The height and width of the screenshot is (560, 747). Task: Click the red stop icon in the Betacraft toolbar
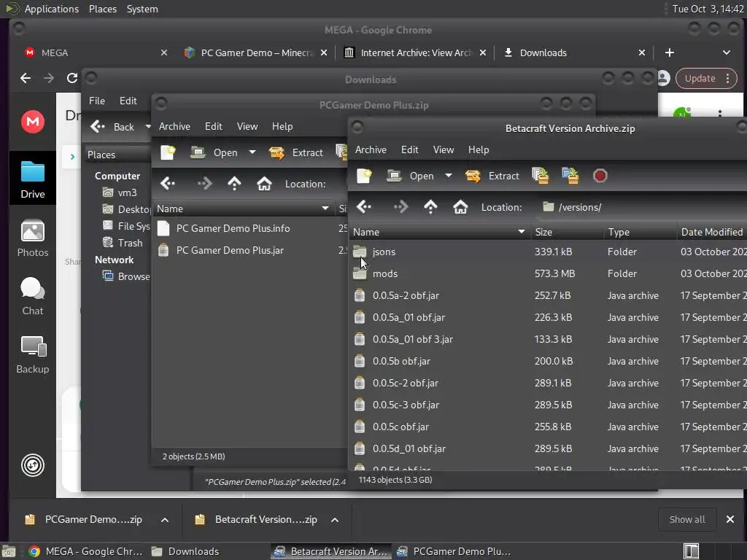click(600, 176)
